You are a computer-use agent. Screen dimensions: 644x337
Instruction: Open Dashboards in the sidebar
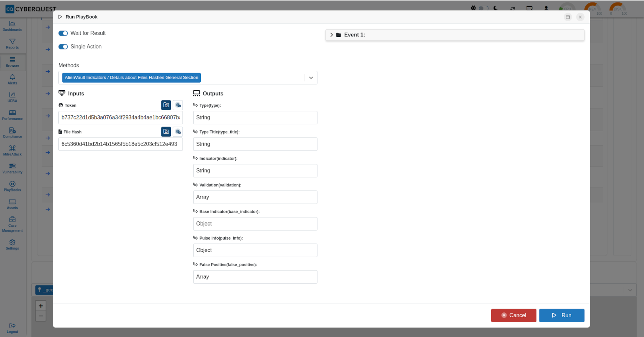click(x=13, y=26)
